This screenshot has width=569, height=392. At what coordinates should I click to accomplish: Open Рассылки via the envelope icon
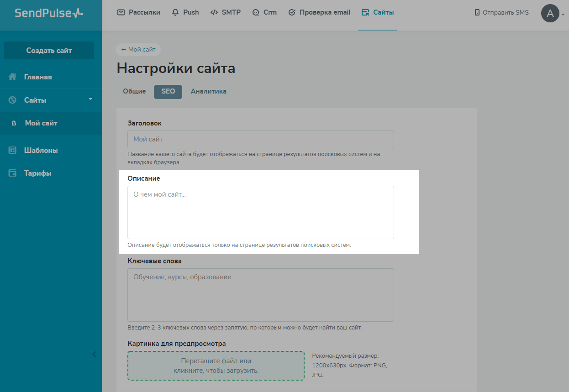pyautogui.click(x=121, y=12)
